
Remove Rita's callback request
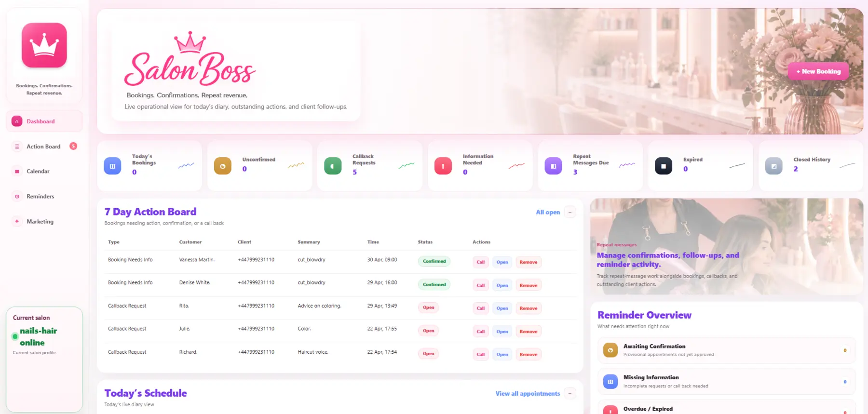pyautogui.click(x=529, y=308)
